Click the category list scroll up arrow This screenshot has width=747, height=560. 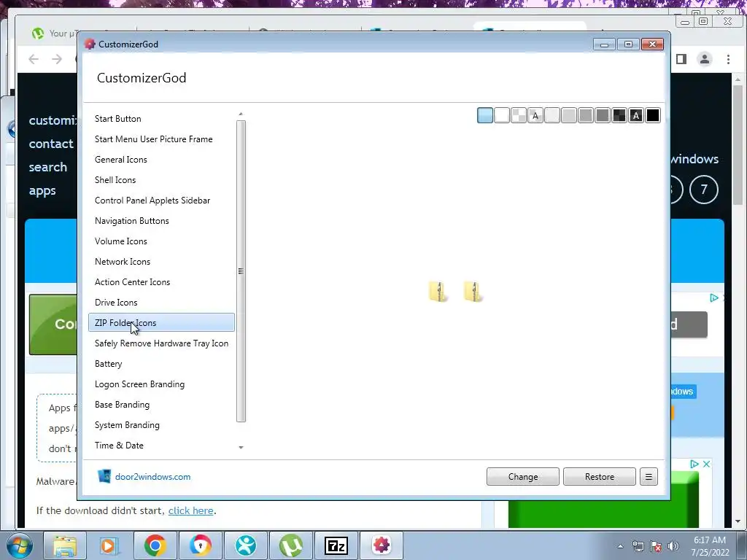coord(241,114)
